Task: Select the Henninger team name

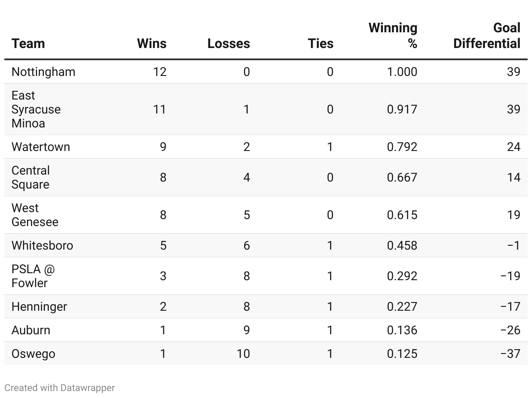Action: click(39, 306)
